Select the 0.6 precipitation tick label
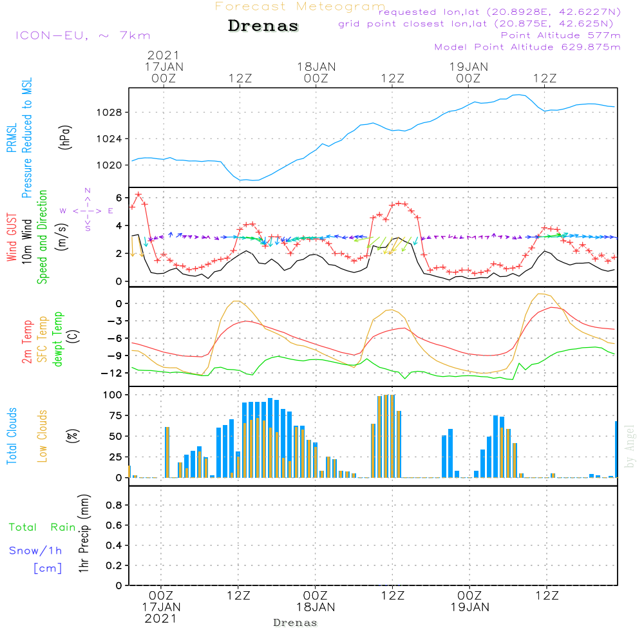The height and width of the screenshot is (644, 644). [x=114, y=526]
